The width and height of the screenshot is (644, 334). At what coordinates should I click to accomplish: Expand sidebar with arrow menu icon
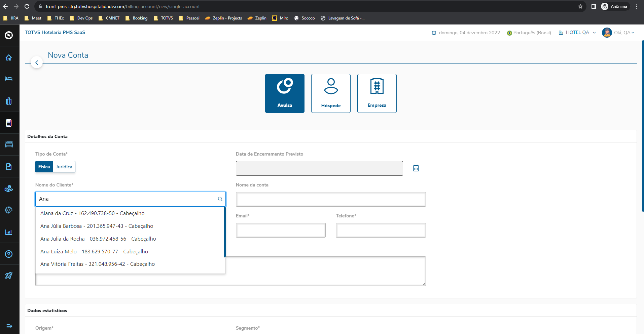coord(9,326)
